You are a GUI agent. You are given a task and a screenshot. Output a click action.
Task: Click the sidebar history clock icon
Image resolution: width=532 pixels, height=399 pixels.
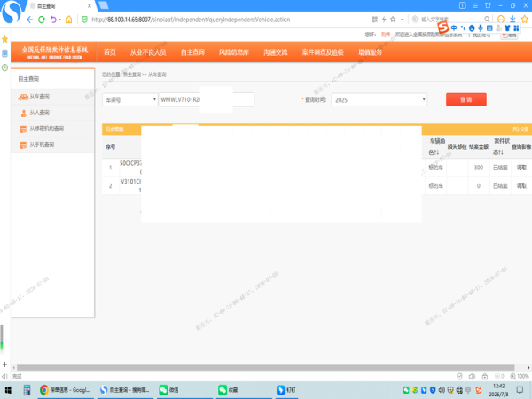coord(4,67)
